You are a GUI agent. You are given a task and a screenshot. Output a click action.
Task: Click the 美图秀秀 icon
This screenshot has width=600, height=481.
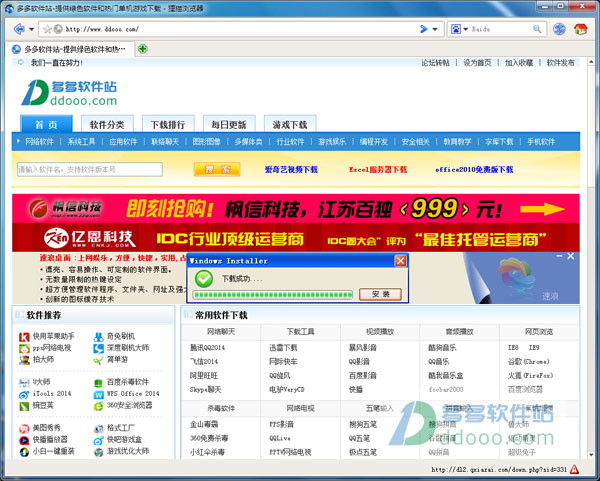pyautogui.click(x=24, y=429)
